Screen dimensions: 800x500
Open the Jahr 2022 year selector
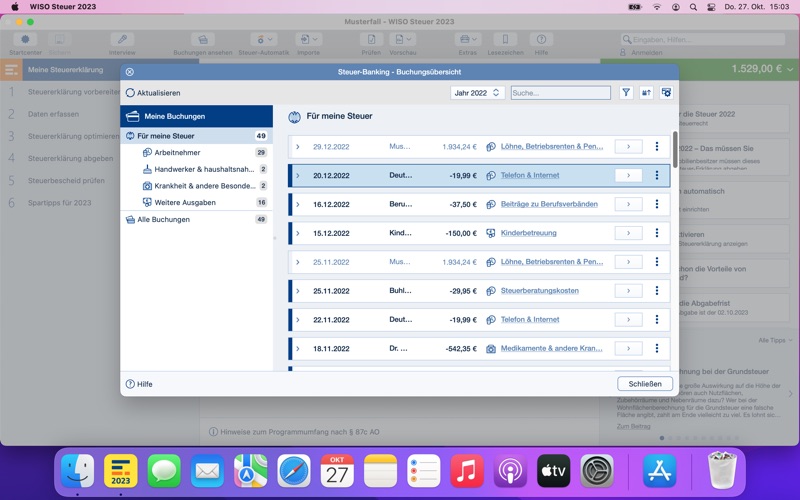pos(477,93)
